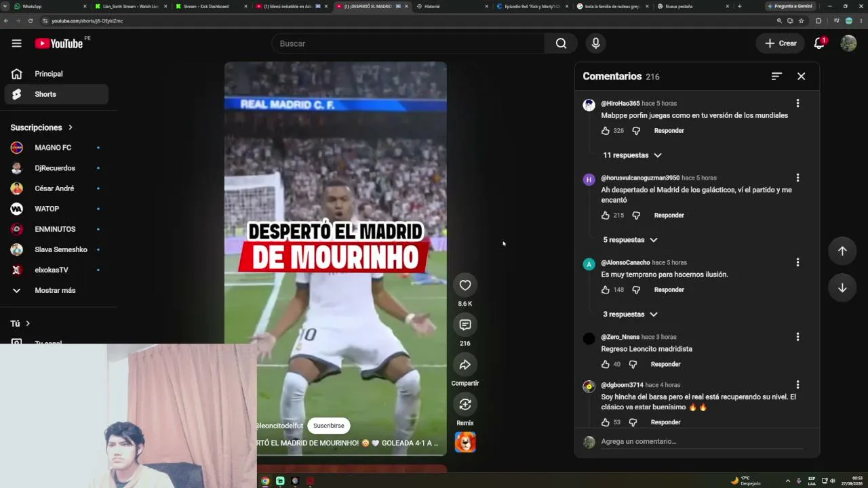Screen dimensions: 868x488
Task: Remix this Short
Action: (465, 405)
